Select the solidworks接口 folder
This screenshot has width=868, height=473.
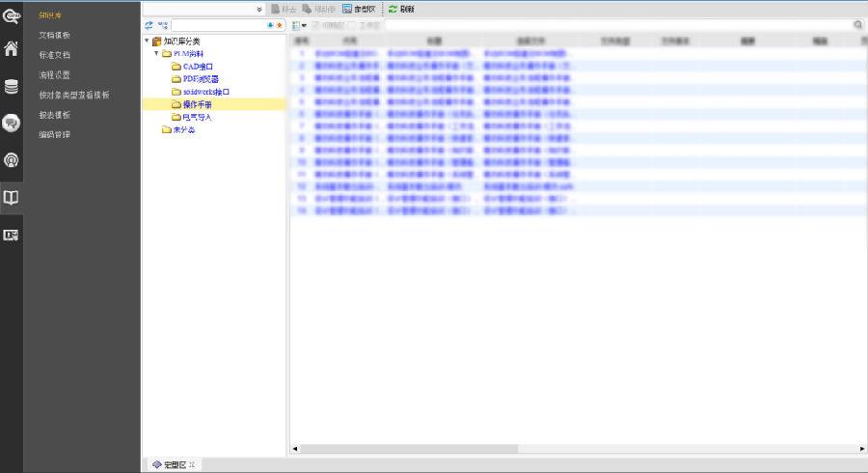206,92
